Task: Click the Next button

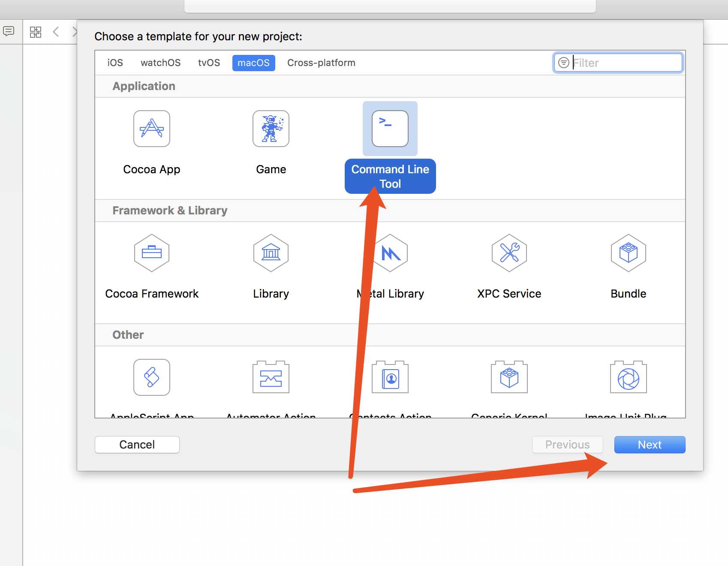Action: click(x=650, y=445)
